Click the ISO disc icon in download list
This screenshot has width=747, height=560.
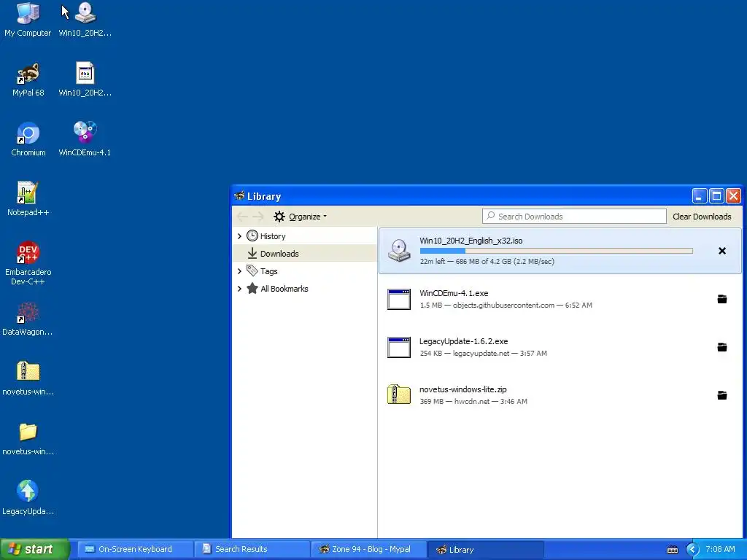point(399,251)
